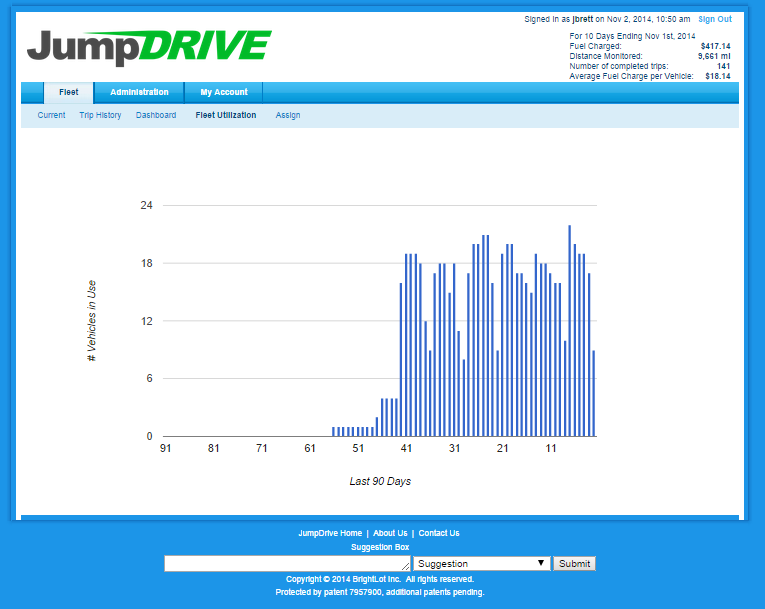Viewport: 765px width, 609px height.
Task: Open the My Account tab
Action: click(x=224, y=92)
